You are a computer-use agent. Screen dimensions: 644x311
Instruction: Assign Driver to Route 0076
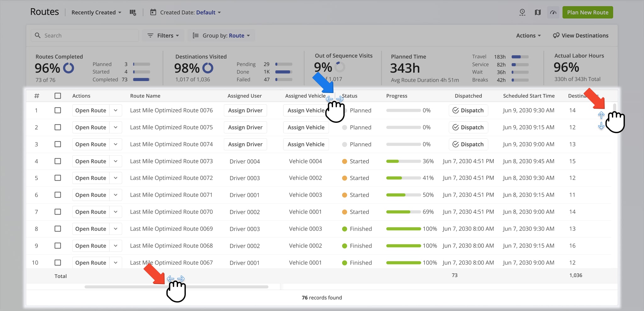[x=245, y=110]
